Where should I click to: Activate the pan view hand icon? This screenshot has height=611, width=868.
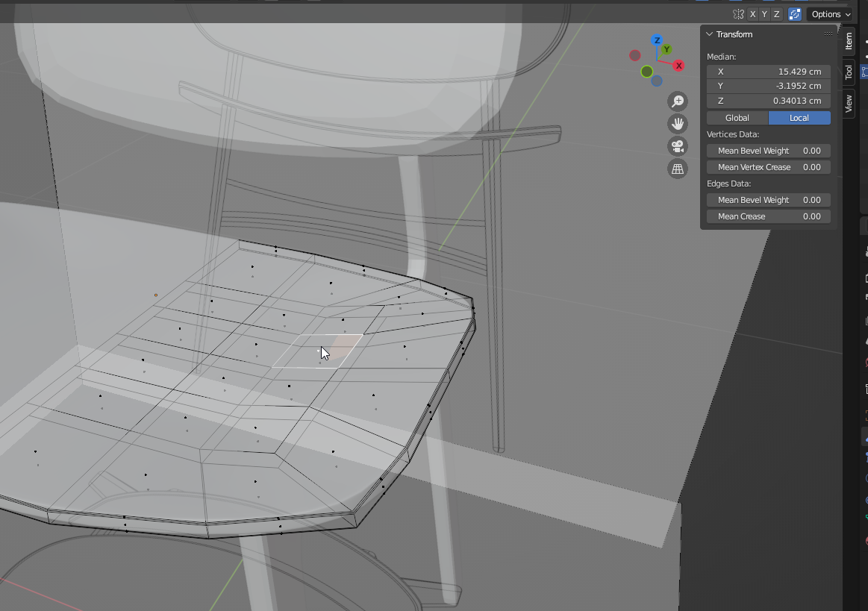[x=678, y=124]
